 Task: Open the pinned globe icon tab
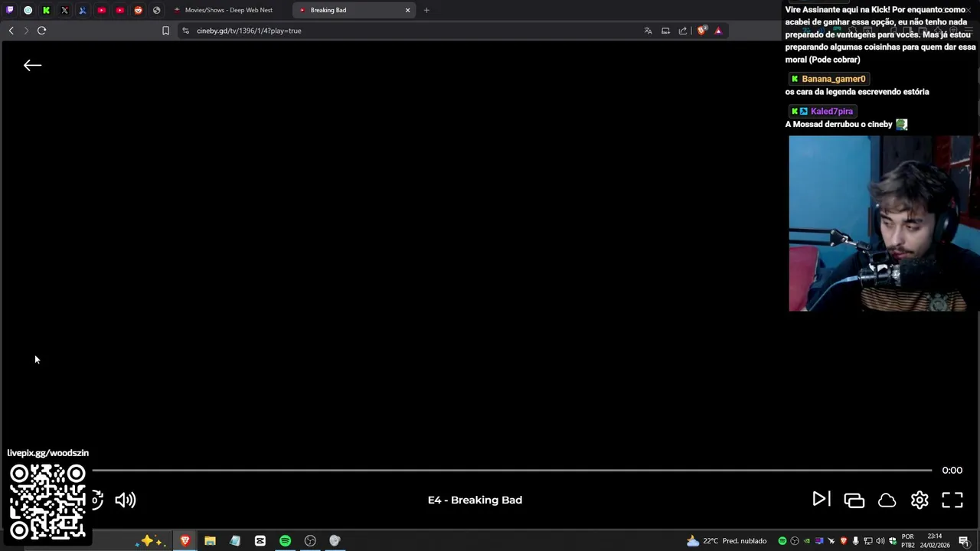click(x=156, y=10)
